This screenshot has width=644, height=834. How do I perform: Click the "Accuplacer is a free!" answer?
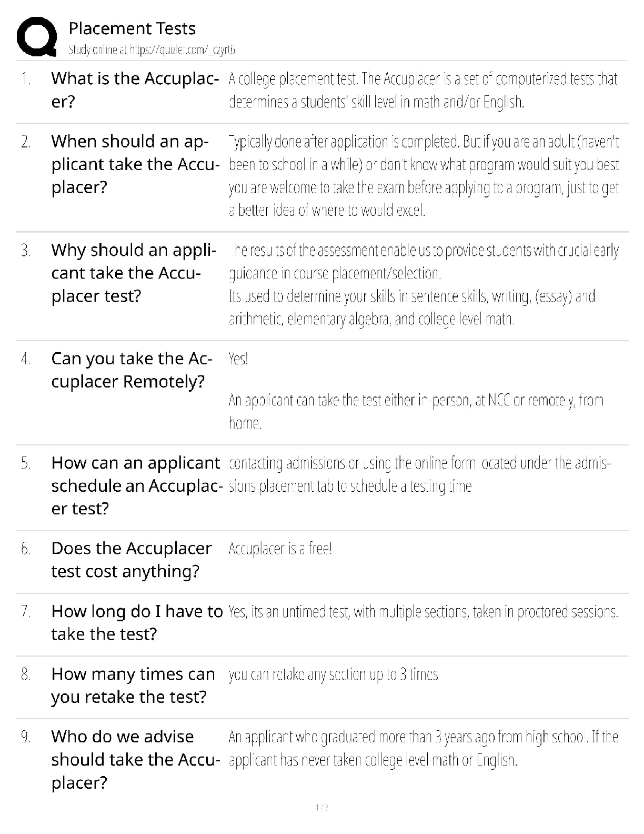click(x=280, y=549)
